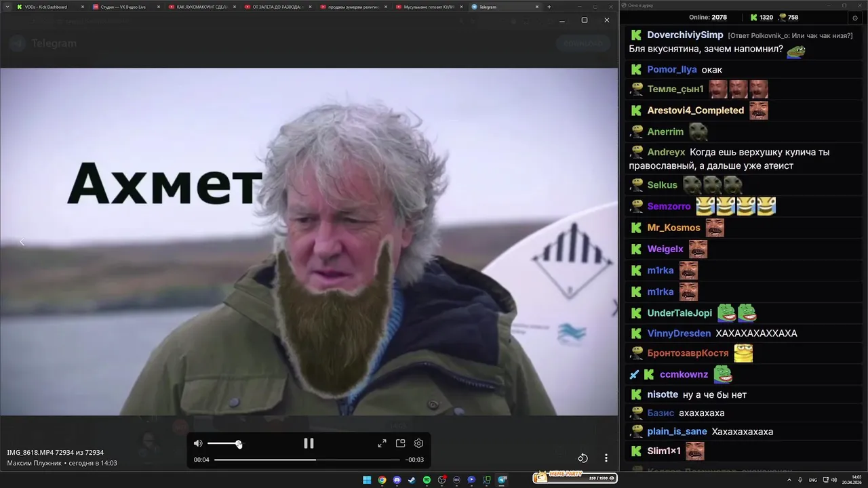Viewport: 868px width, 488px height.
Task: Go to previous media with left arrow
Action: tap(22, 242)
